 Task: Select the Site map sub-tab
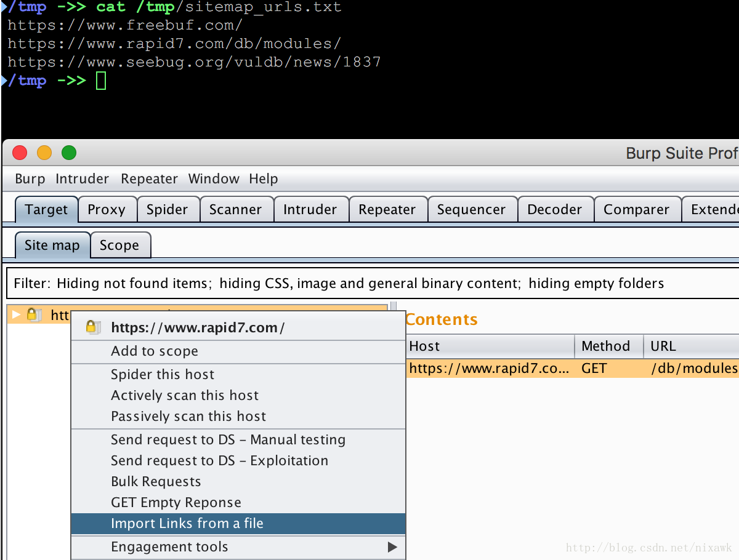point(52,245)
